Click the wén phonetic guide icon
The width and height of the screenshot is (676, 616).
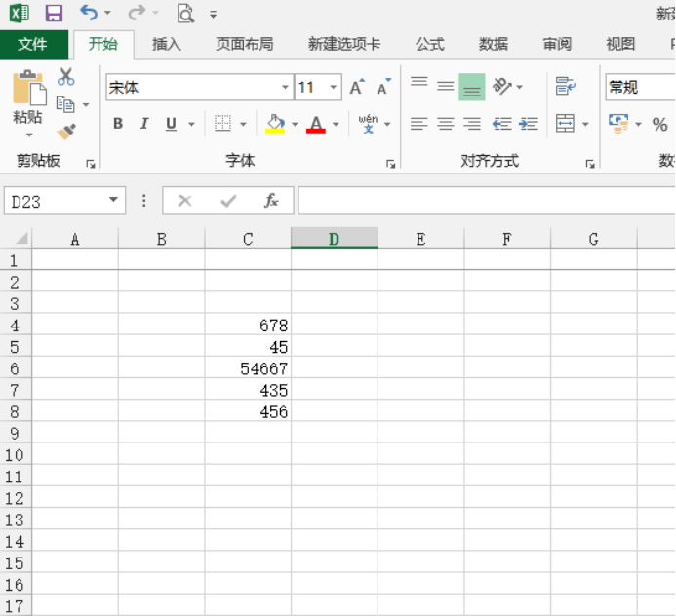point(368,124)
